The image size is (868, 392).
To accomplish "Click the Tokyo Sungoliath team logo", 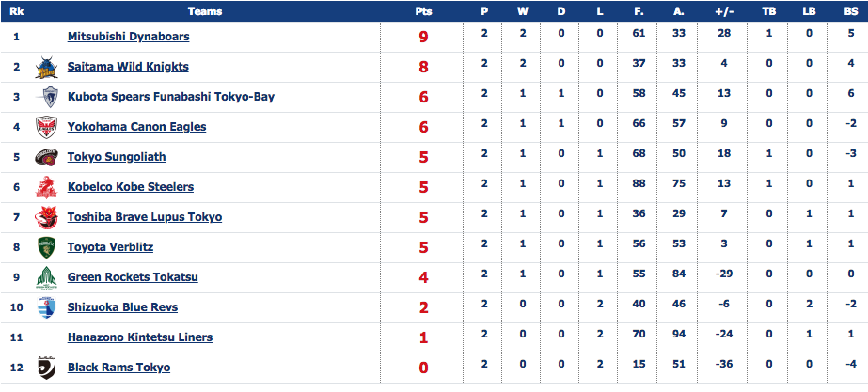I will pos(46,157).
